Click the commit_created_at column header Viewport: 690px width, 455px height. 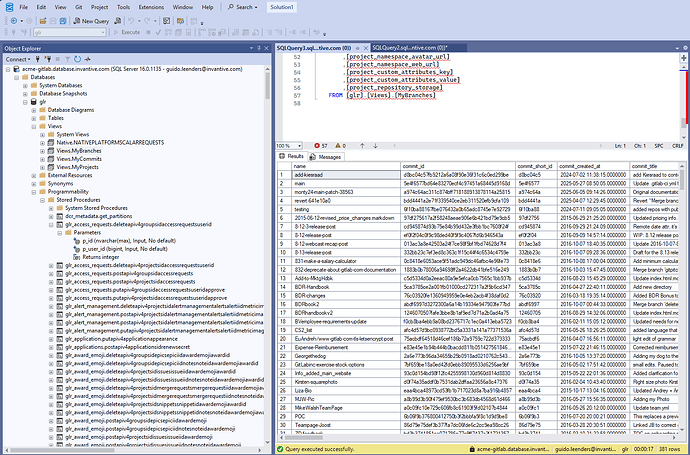pyautogui.click(x=593, y=166)
